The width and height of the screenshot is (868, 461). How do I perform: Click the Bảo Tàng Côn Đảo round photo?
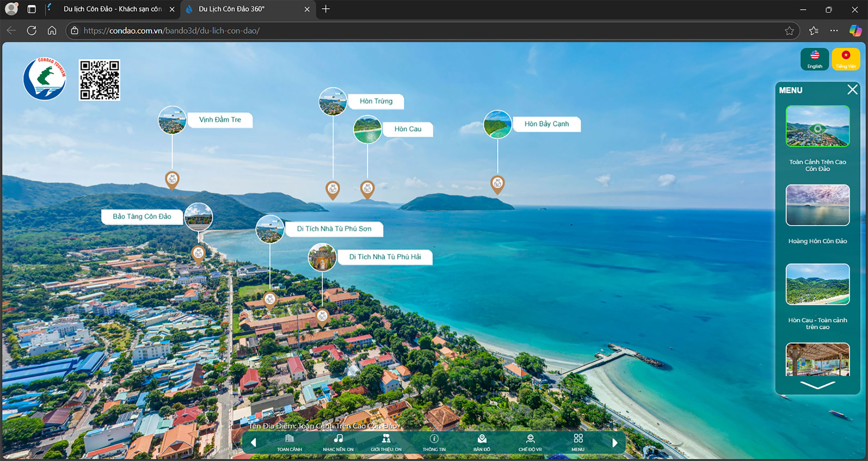(198, 217)
